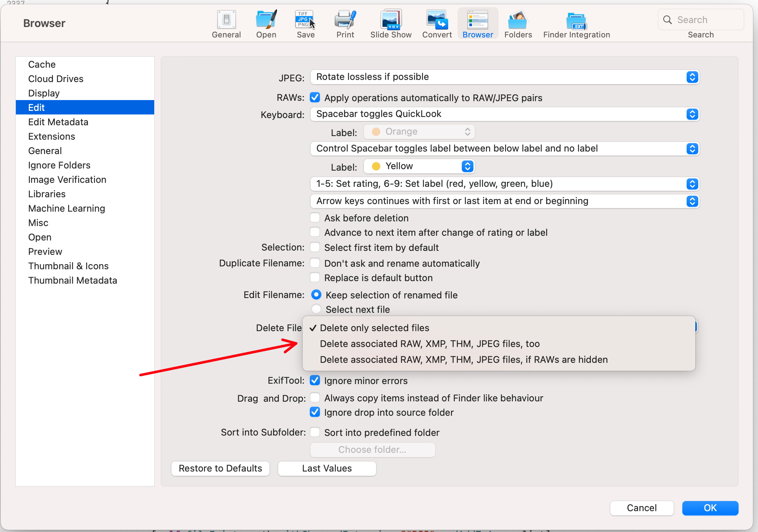Expand the Arrow keys navigation dropdown
Viewport: 758px width, 532px height.
pos(693,201)
